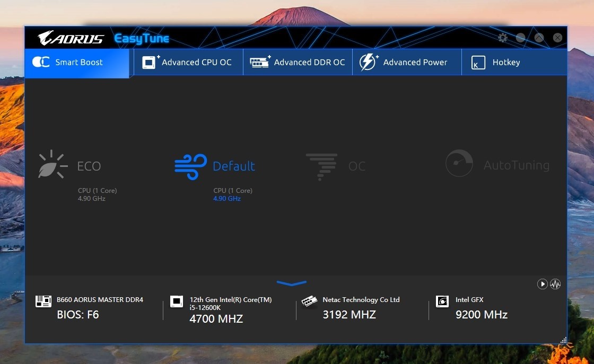The image size is (594, 364).
Task: Click the motherboard icon beside BIOS: F6
Action: click(43, 301)
